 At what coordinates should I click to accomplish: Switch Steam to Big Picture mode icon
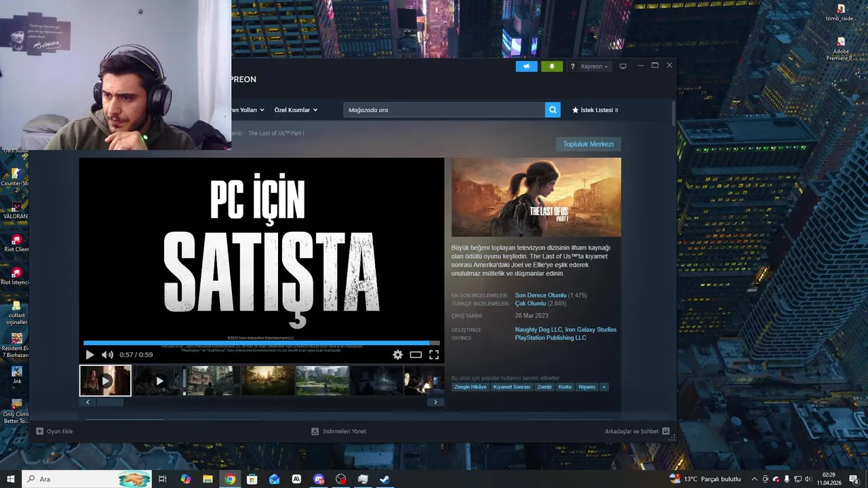(x=623, y=66)
